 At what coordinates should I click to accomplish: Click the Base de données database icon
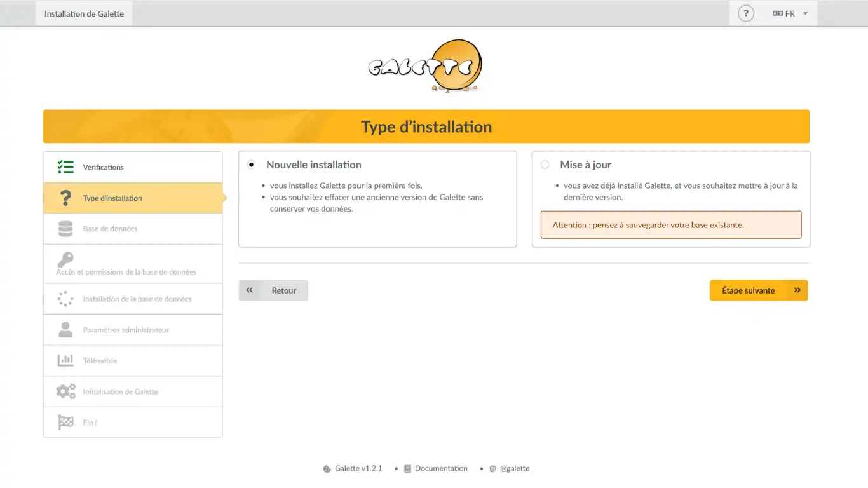click(x=65, y=229)
